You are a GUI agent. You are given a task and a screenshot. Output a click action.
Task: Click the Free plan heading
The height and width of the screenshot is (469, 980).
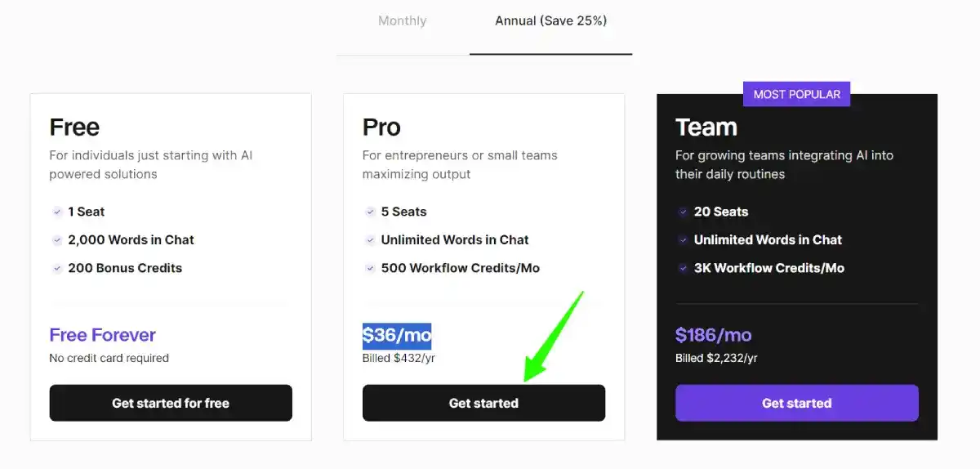pos(74,127)
